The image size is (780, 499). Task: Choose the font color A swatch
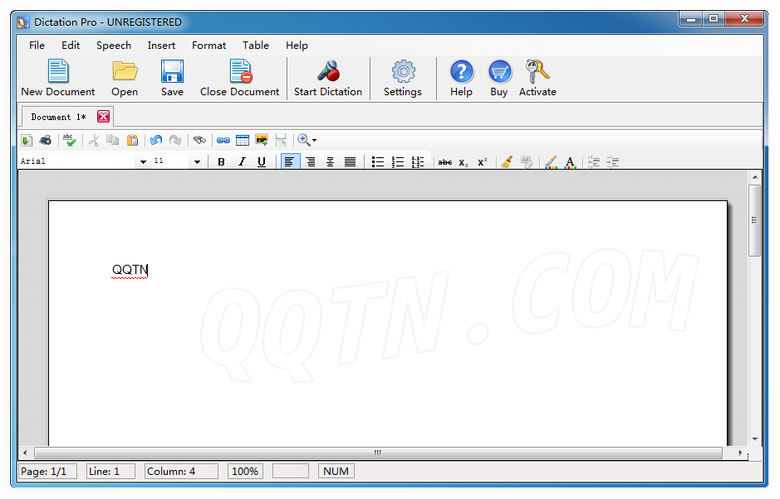click(x=570, y=162)
